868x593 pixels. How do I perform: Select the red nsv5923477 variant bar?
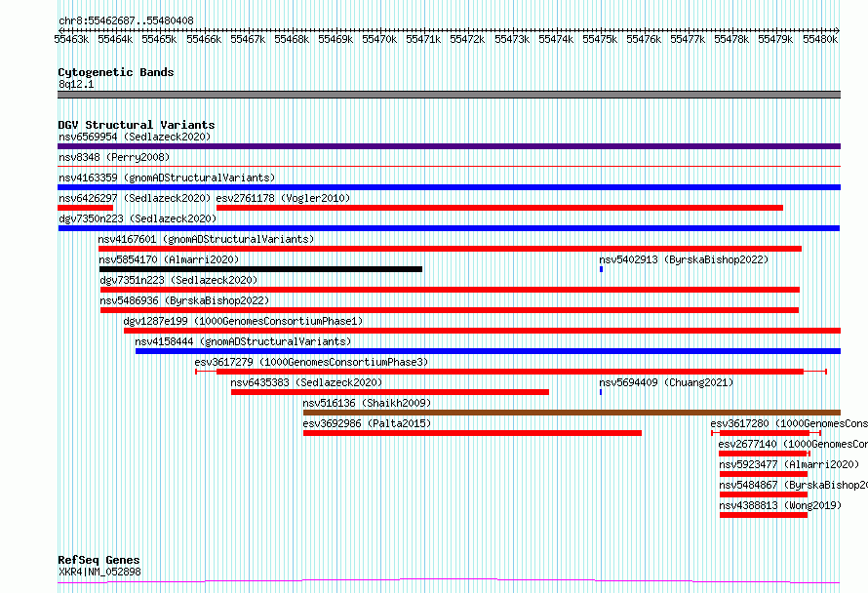(764, 474)
